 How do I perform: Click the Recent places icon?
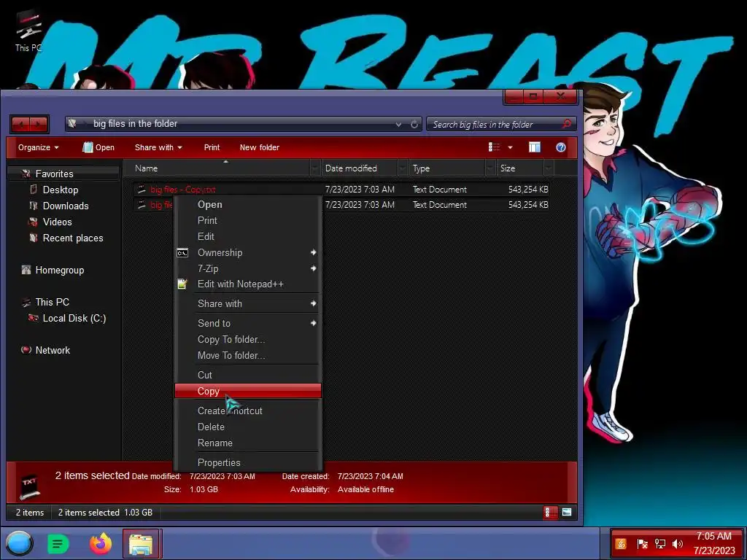point(34,238)
